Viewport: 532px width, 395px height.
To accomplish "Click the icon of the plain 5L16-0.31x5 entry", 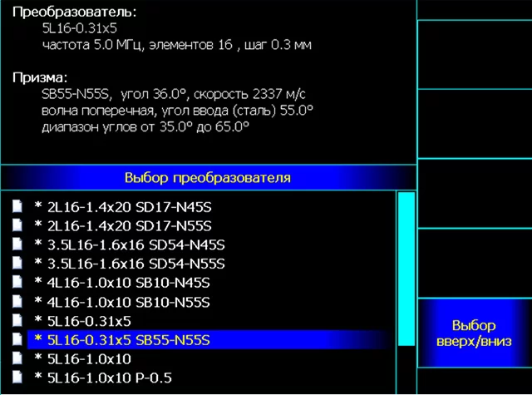I will coord(17,321).
